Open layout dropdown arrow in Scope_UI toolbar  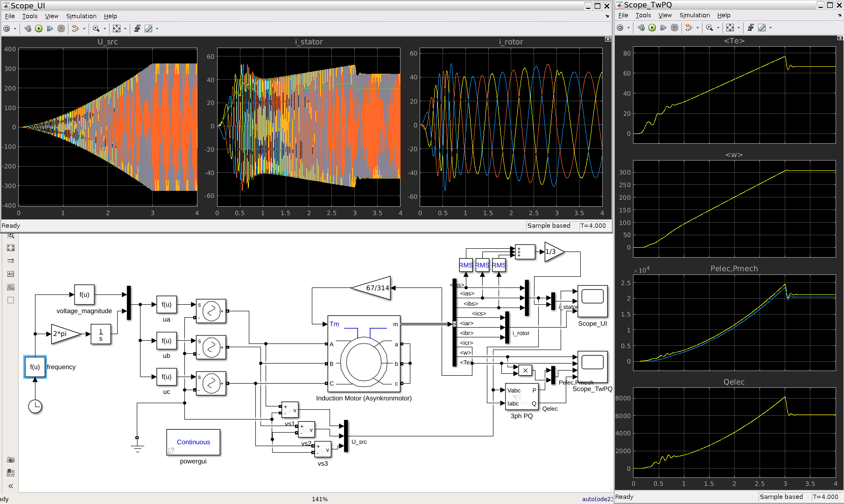click(x=84, y=29)
